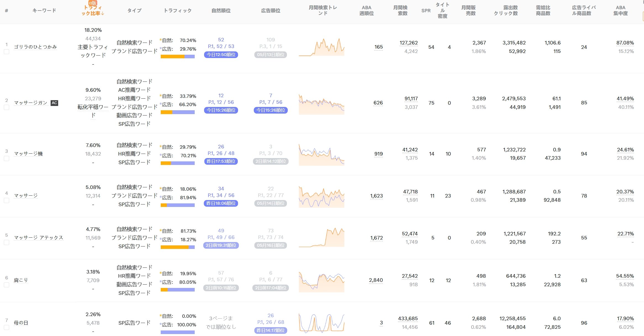Open keyword link マッサージ機
This screenshot has height=336, width=644.
coord(28,154)
